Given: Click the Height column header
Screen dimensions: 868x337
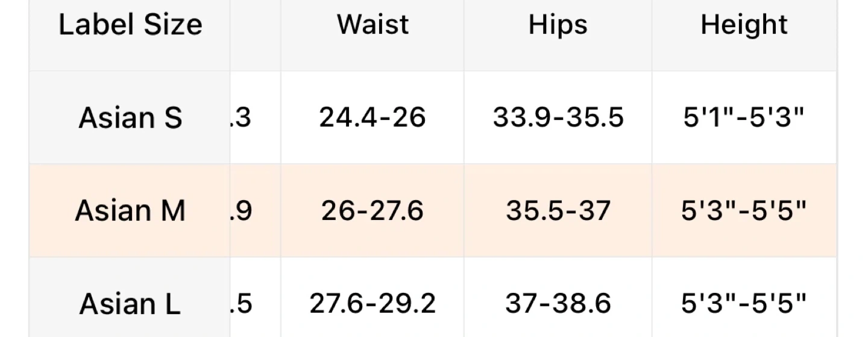Looking at the screenshot, I should pyautogui.click(x=744, y=25).
